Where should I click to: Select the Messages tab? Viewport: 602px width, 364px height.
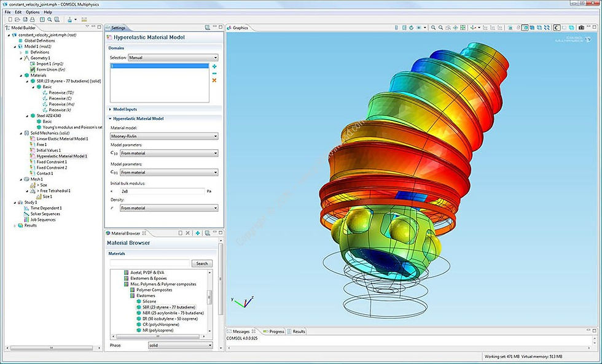coord(241,331)
